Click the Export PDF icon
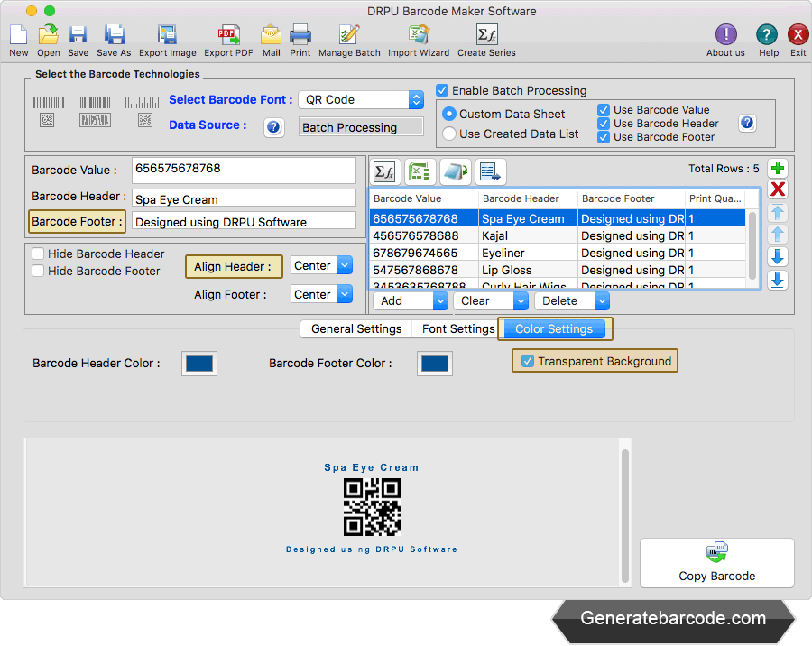This screenshot has width=812, height=646. tap(228, 34)
